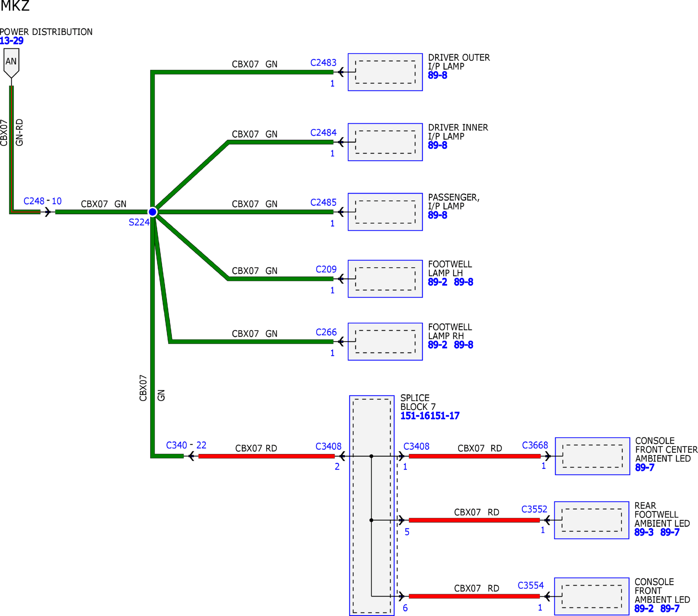The width and height of the screenshot is (698, 616).
Task: Select the C209 connector label
Action: coord(326,269)
